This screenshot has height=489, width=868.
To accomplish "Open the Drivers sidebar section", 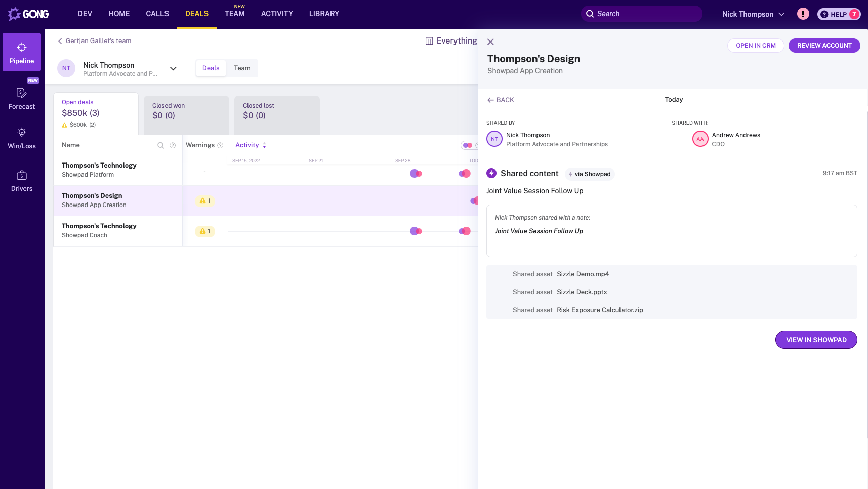I will [x=22, y=181].
